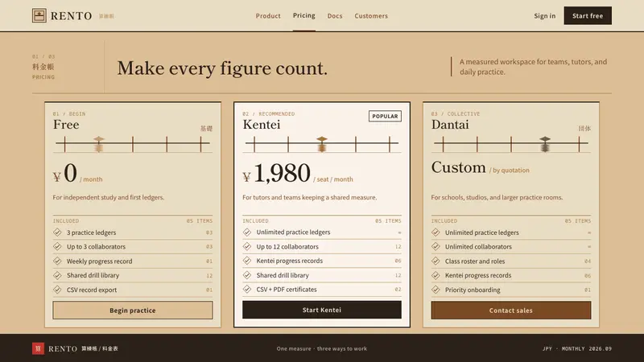Click the RENTO wordmark in header

(71, 15)
